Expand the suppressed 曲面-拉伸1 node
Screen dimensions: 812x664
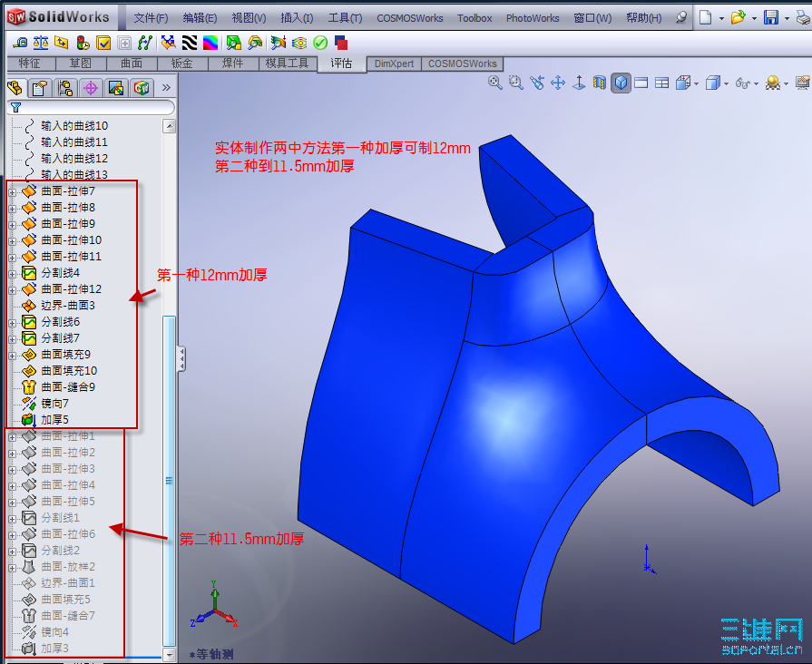coord(13,437)
